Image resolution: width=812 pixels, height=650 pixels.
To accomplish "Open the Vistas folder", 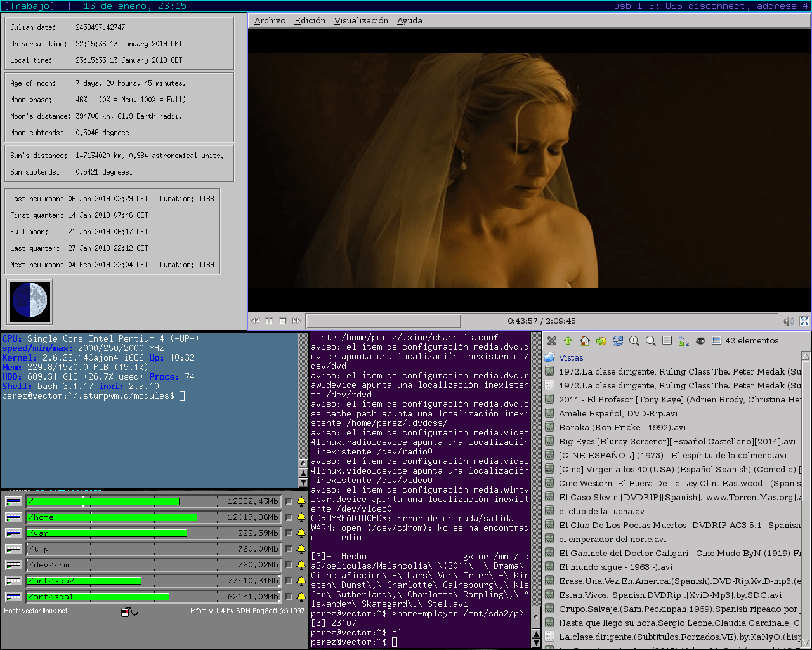I will (x=571, y=357).
